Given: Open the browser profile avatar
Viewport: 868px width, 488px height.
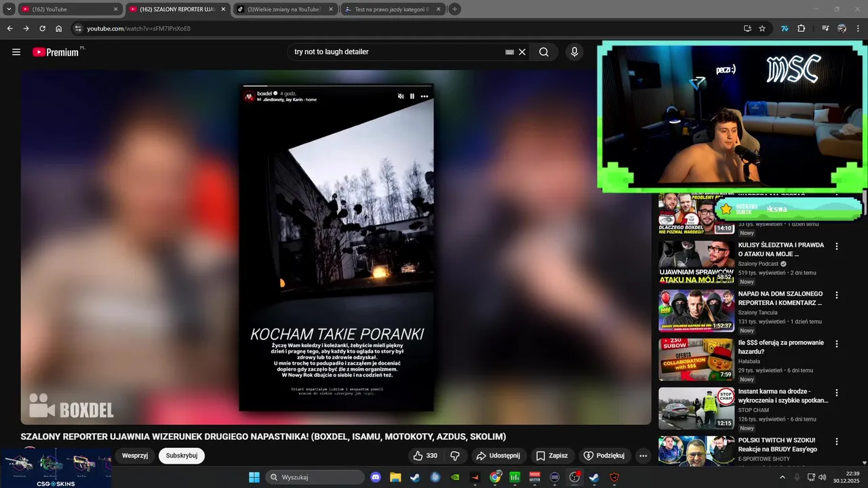Looking at the screenshot, I should (842, 28).
